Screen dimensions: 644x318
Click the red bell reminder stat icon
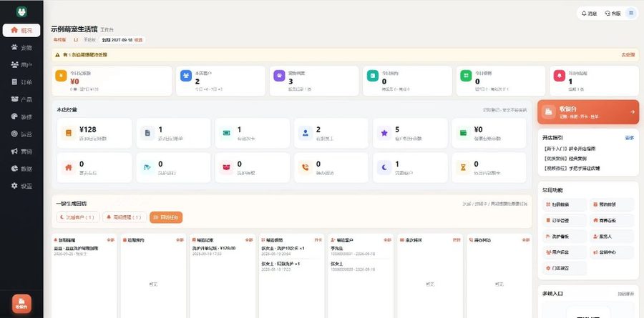coord(559,76)
